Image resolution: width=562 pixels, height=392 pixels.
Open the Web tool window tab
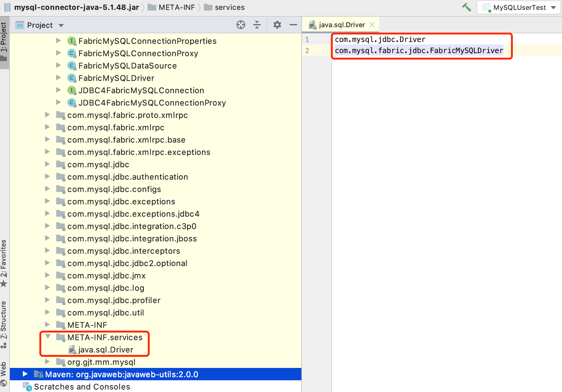[4, 374]
